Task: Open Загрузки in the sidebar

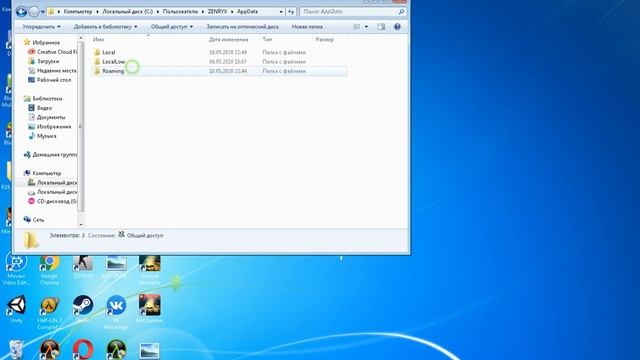Action: (x=48, y=61)
